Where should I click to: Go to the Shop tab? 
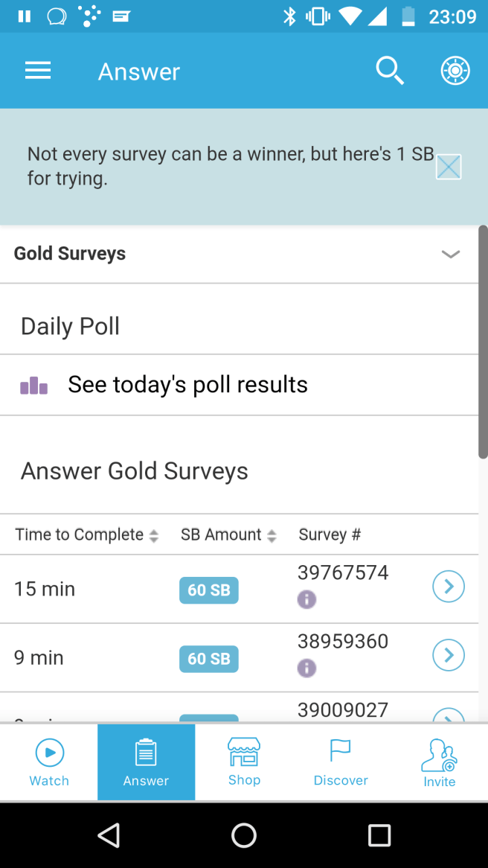244,762
